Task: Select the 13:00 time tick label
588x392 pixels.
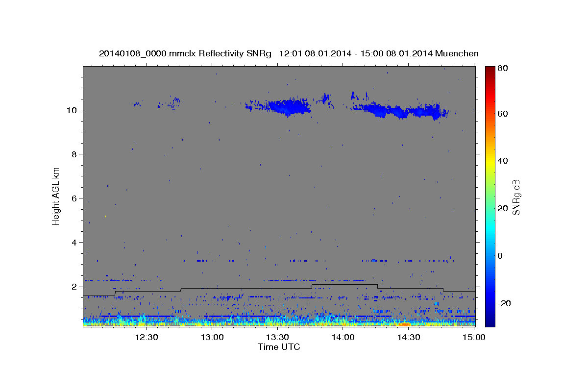Action: 212,338
